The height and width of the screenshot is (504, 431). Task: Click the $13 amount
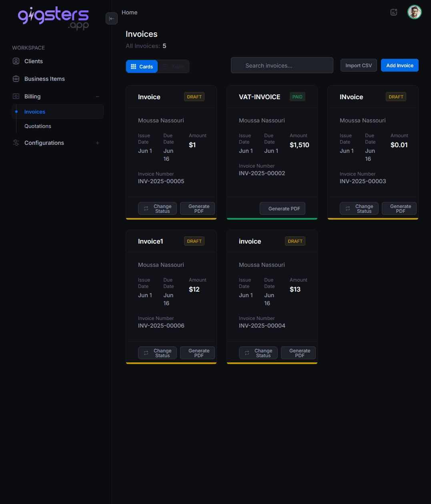click(x=295, y=289)
